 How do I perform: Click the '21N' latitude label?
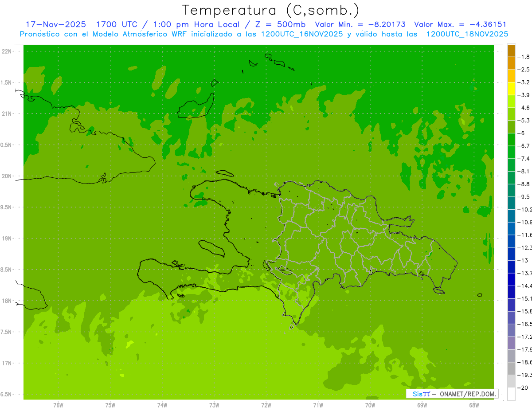click(8, 114)
